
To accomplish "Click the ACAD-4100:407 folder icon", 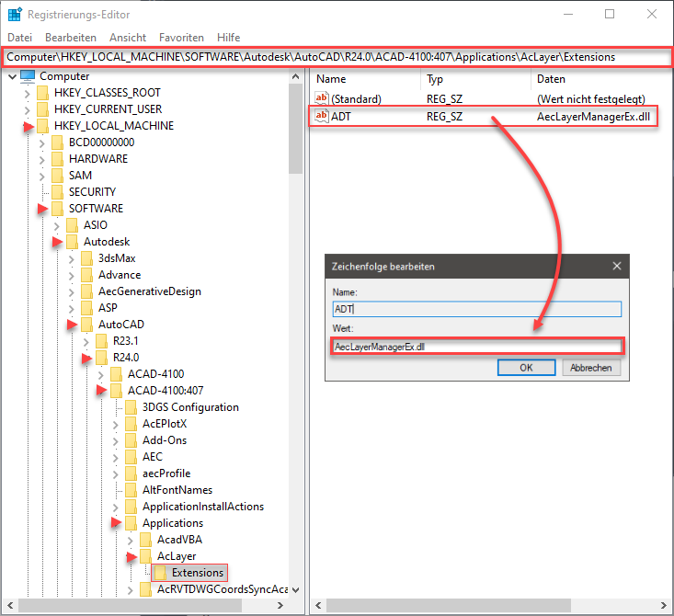I will pos(116,391).
